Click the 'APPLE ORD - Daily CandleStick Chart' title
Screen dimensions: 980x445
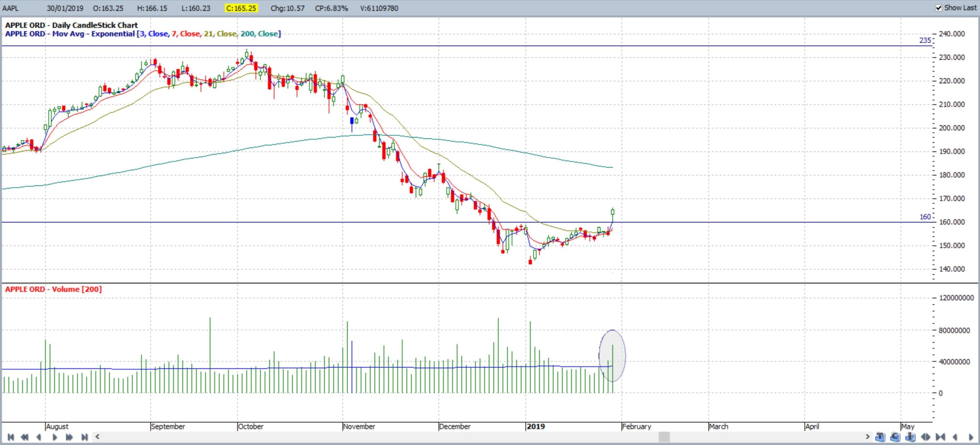[72, 25]
